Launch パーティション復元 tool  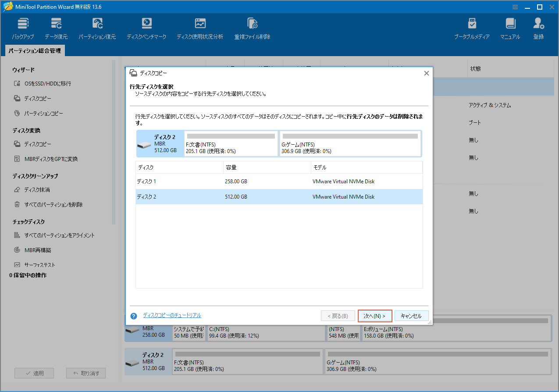[x=97, y=29]
